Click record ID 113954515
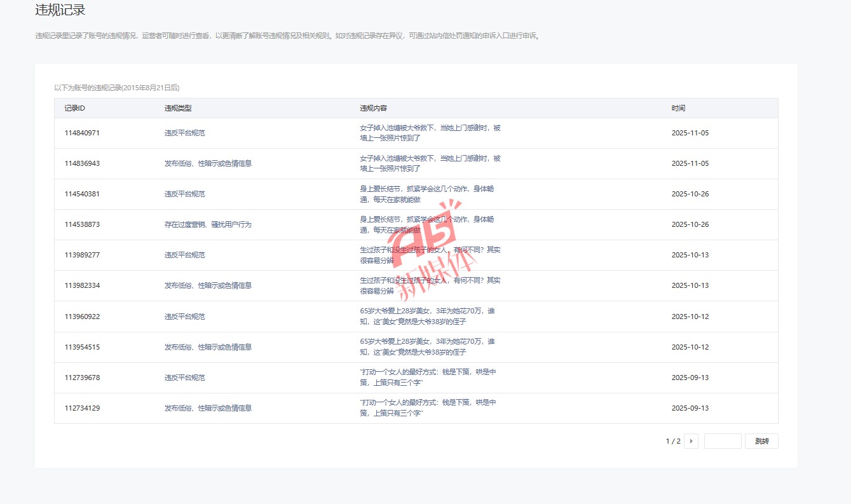This screenshot has height=504, width=851. 82,347
